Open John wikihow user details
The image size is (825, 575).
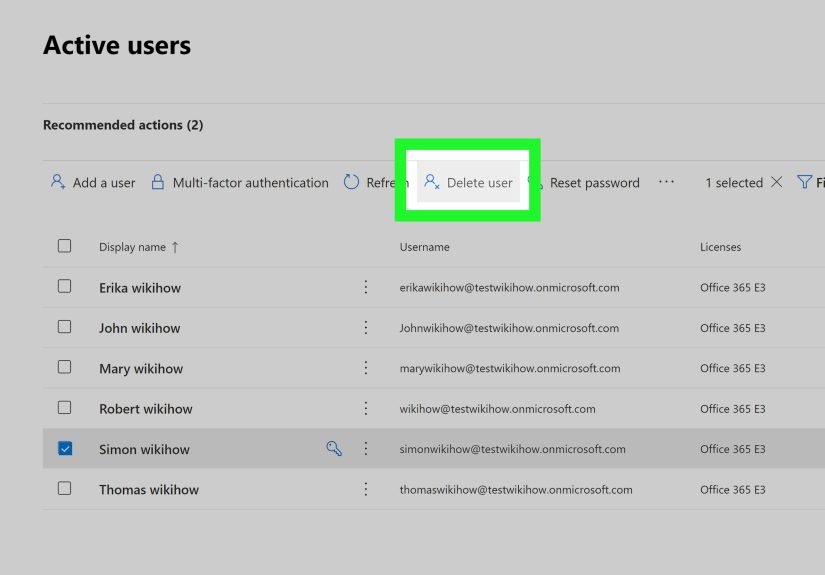tap(139, 328)
